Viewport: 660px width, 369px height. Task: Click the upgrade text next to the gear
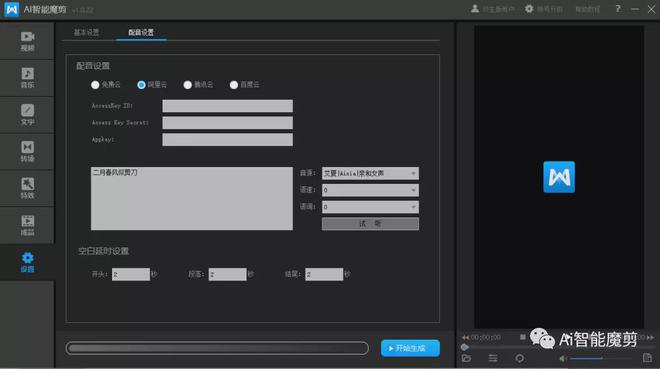click(549, 9)
